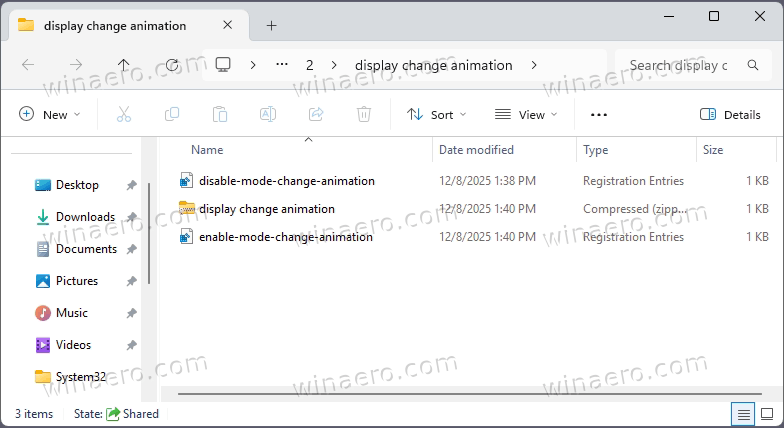
Task: Click the 3 items status text
Action: tap(34, 414)
